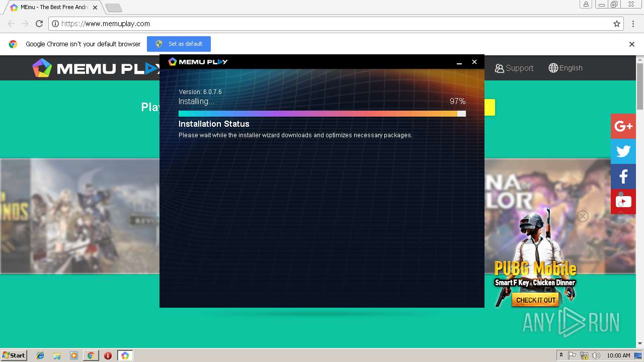Click the left game banner image
This screenshot has height=362, width=644.
[79, 216]
